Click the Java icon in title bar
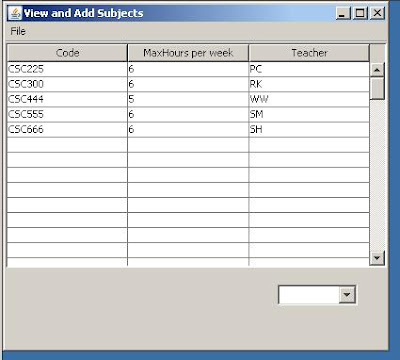Viewport: 400px width, 360px height. coord(15,13)
